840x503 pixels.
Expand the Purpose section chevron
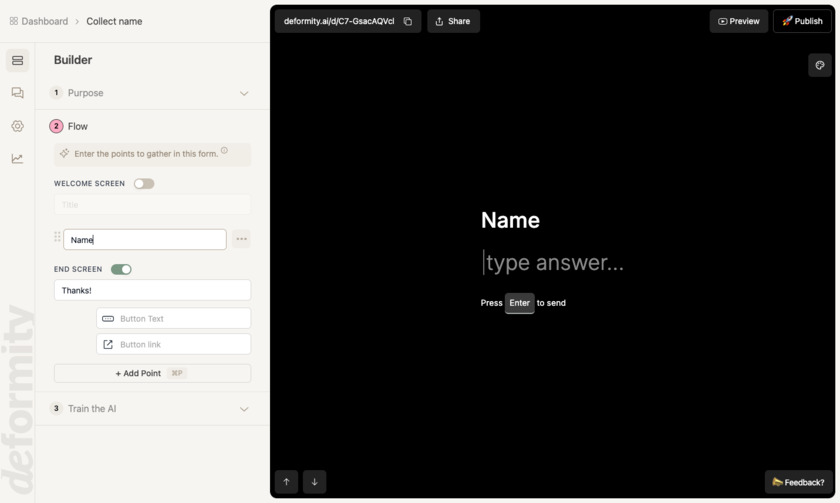click(x=244, y=93)
